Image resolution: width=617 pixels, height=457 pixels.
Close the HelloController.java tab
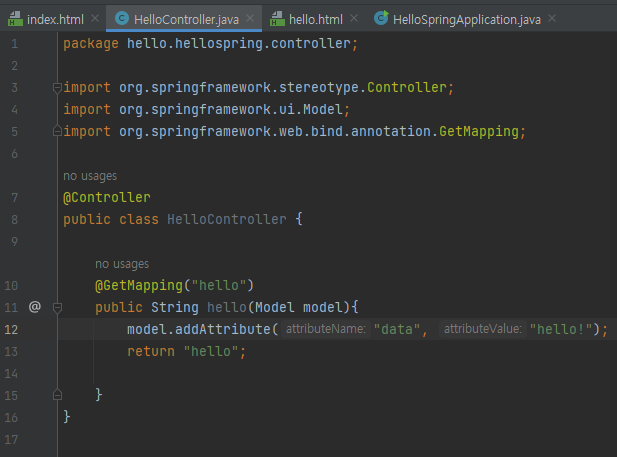pyautogui.click(x=250, y=18)
